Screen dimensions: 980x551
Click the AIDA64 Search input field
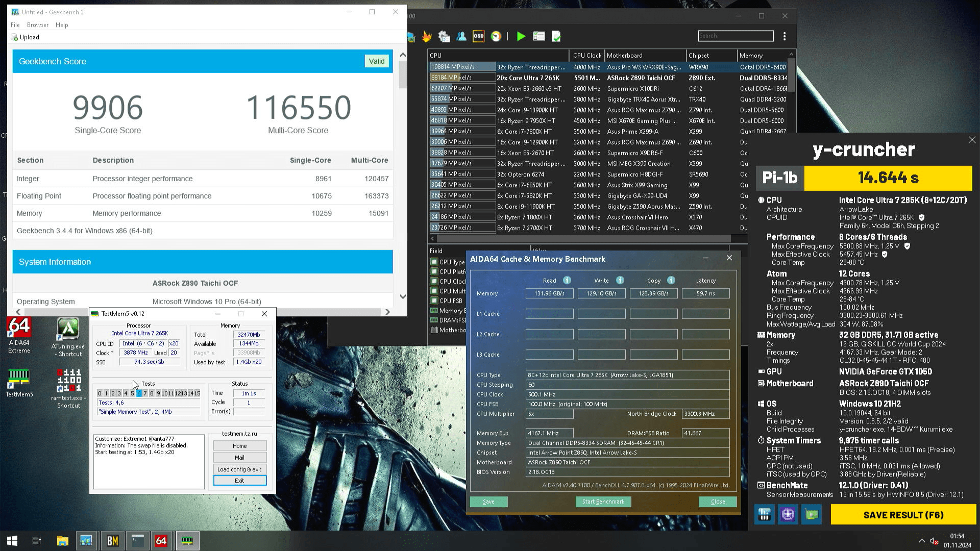tap(735, 36)
